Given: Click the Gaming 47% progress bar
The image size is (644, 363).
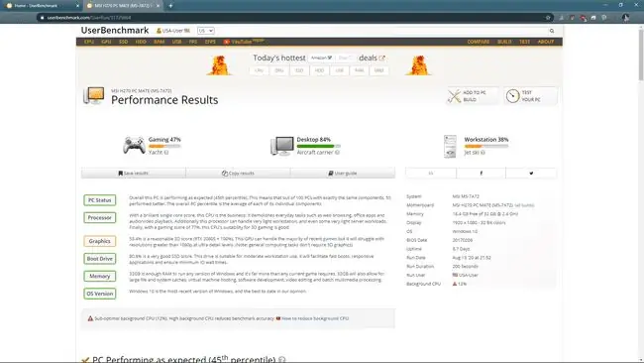Looking at the screenshot, I should point(164,146).
